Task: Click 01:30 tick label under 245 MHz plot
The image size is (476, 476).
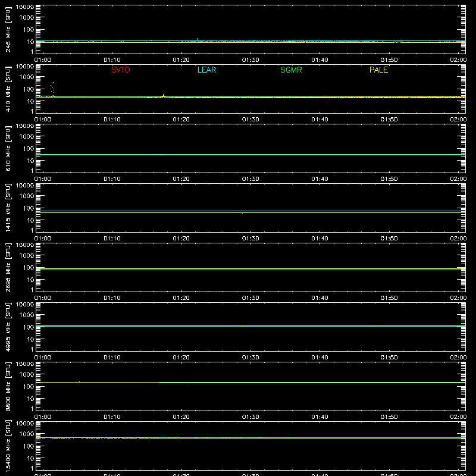Action: coord(250,60)
